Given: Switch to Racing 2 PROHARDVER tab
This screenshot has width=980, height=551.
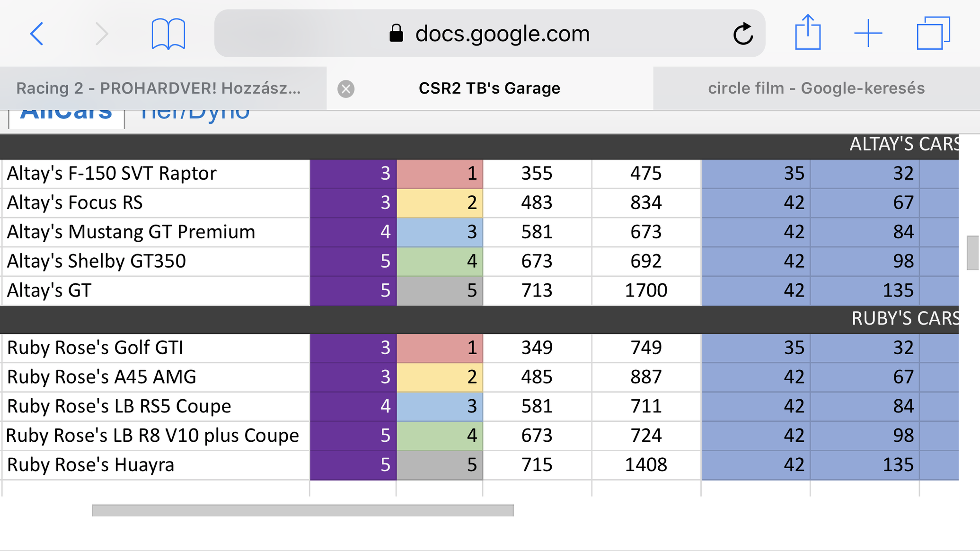Looking at the screenshot, I should pos(159,88).
